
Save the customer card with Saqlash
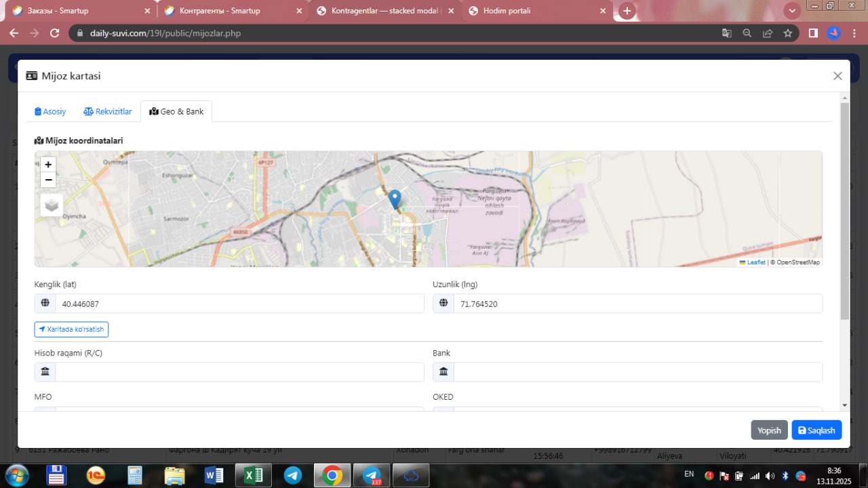click(x=816, y=430)
